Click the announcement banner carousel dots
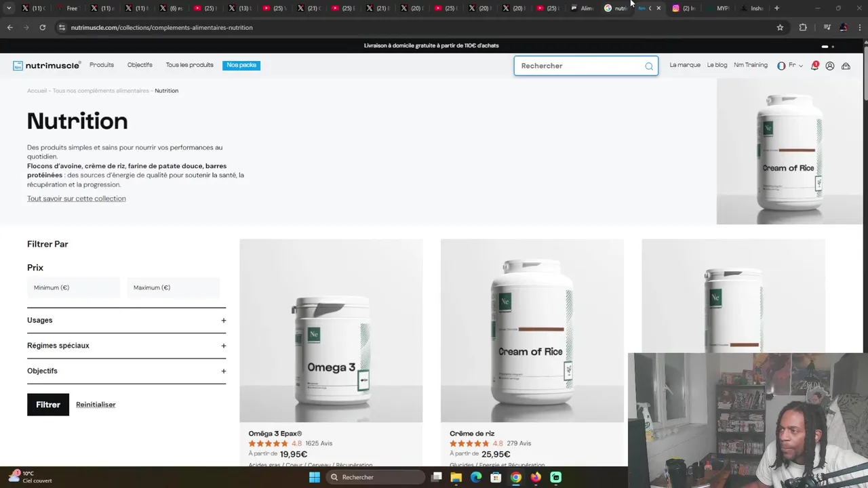The height and width of the screenshot is (488, 868). tap(828, 47)
